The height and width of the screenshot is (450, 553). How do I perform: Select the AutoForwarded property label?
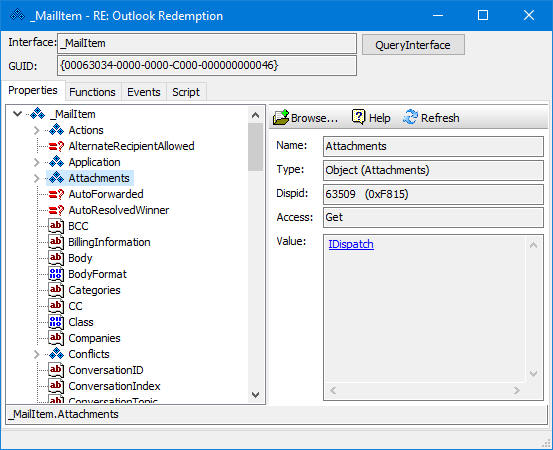[106, 194]
